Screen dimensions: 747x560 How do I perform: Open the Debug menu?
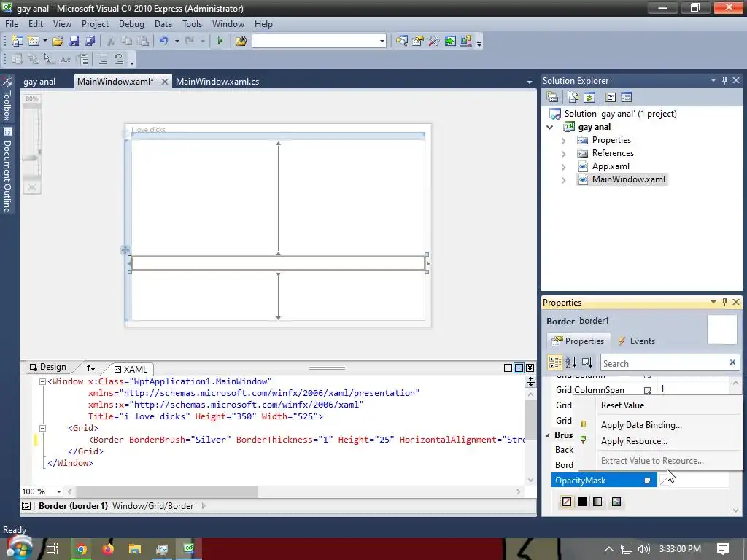(x=131, y=24)
